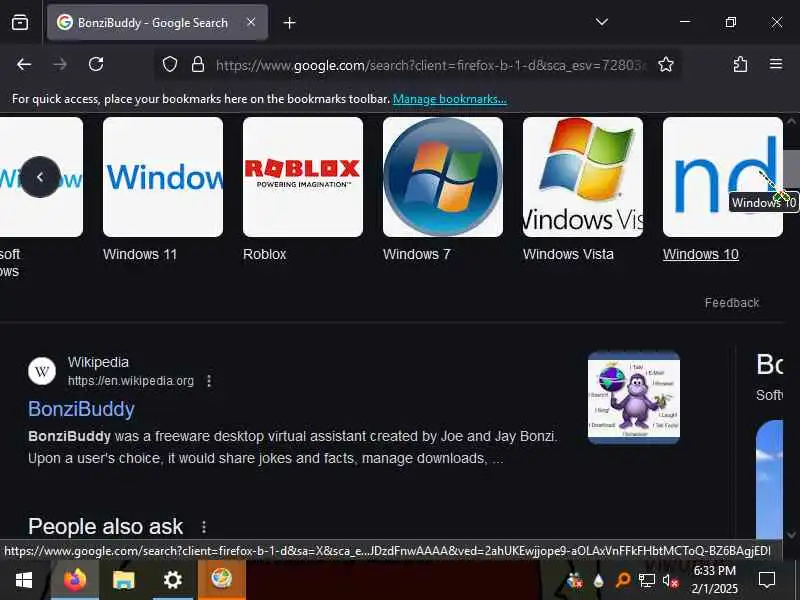Open the Roblox logo card
The image size is (800, 600).
point(303,177)
